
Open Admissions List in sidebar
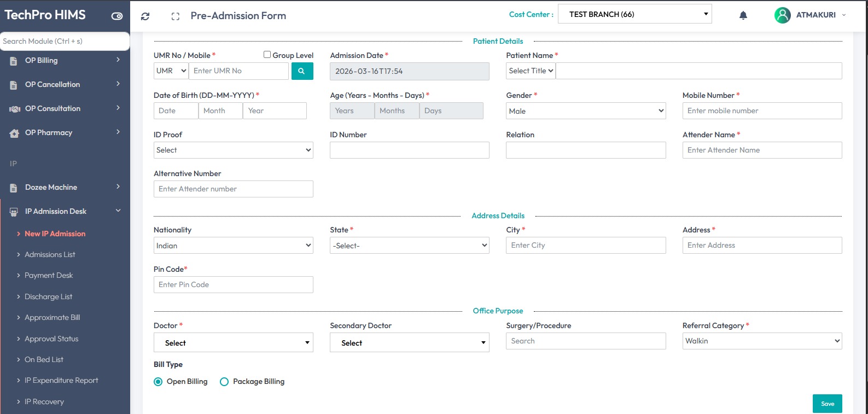pos(50,254)
